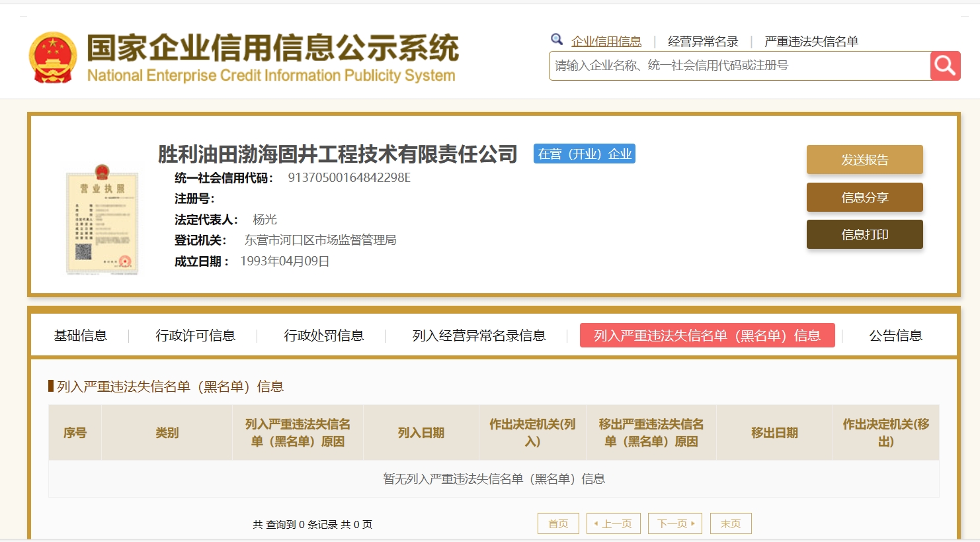The image size is (980, 542).
Task: Focus the enterprise name search input field
Action: point(739,66)
